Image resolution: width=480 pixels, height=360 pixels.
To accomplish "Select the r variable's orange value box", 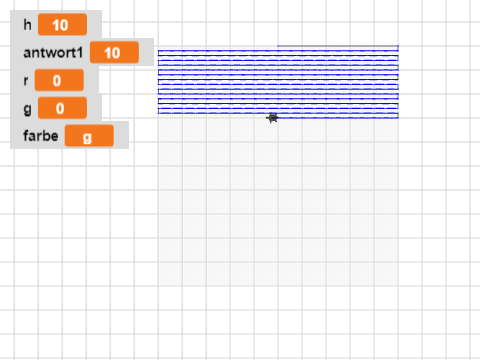I will point(59,80).
